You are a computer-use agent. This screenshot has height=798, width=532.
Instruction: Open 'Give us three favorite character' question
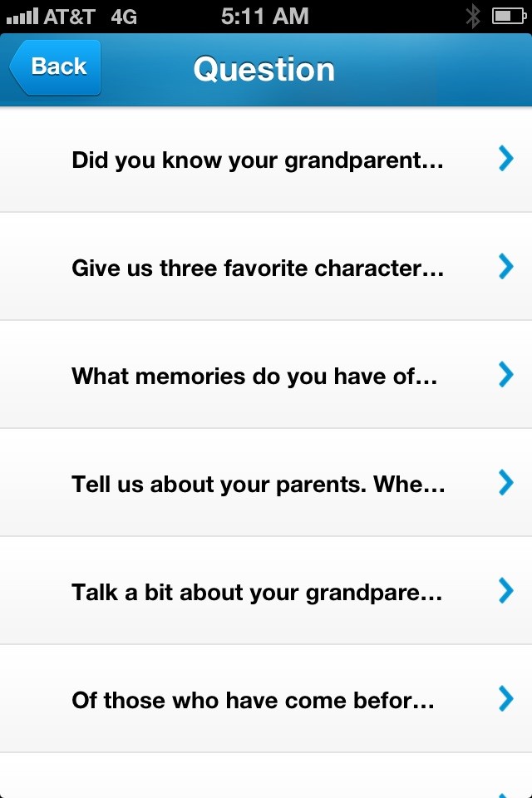tap(258, 268)
